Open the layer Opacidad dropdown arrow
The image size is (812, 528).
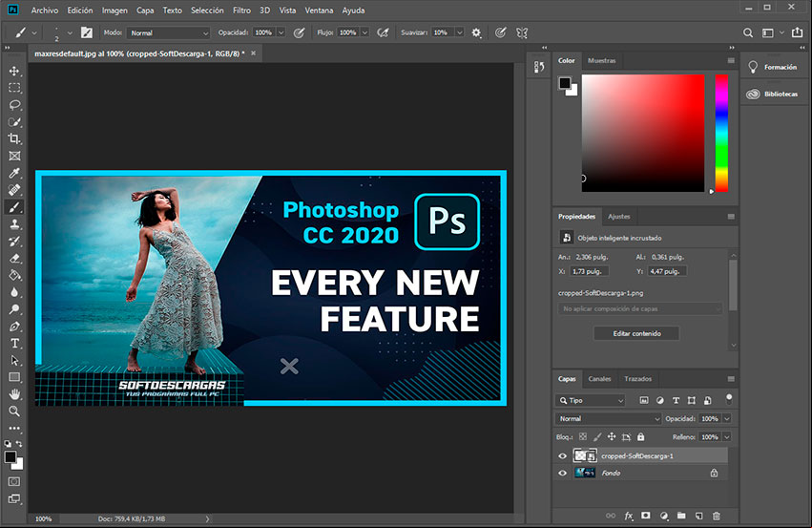[727, 418]
